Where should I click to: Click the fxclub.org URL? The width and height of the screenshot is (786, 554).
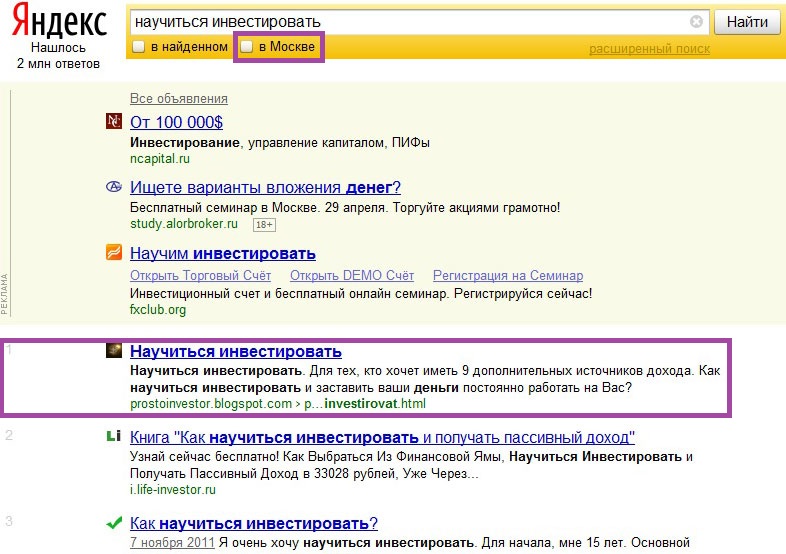pos(158,309)
